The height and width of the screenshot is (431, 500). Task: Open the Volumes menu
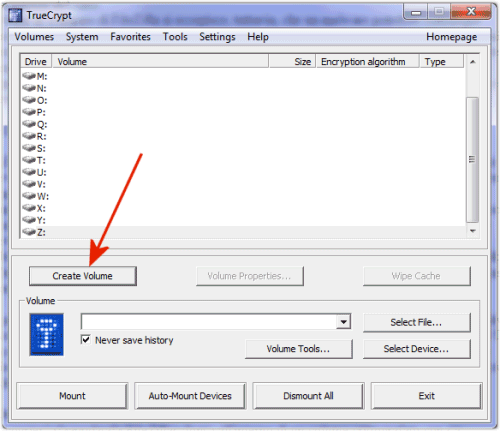[34, 37]
